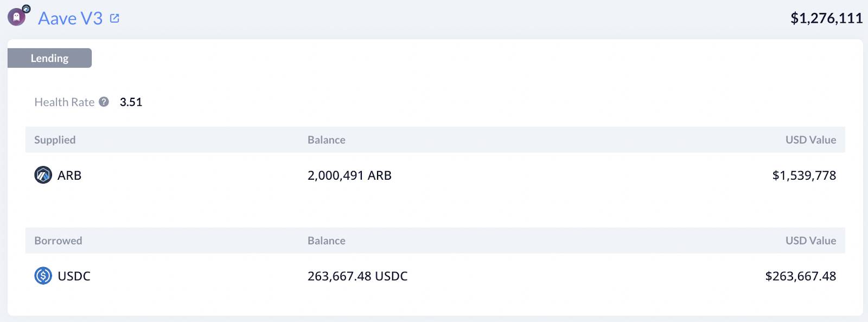868x322 pixels.
Task: Click the USD Value header in the Supplied table
Action: 810,140
